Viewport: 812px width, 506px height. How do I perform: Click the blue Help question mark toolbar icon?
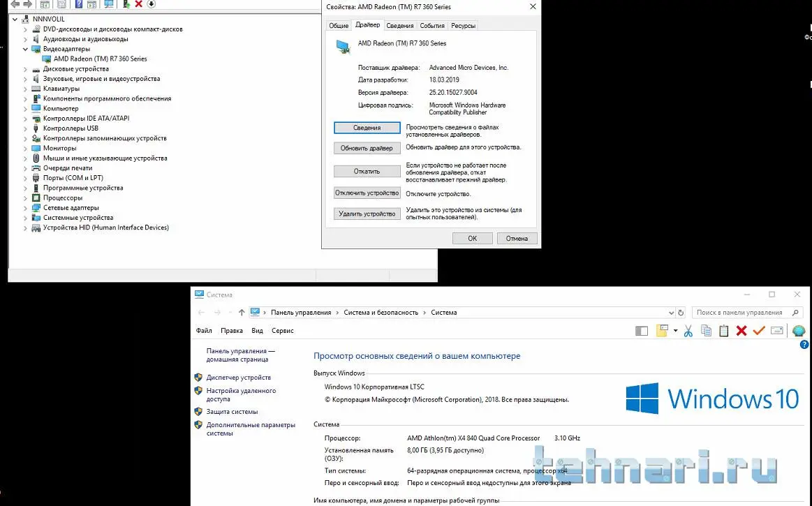click(x=78, y=4)
